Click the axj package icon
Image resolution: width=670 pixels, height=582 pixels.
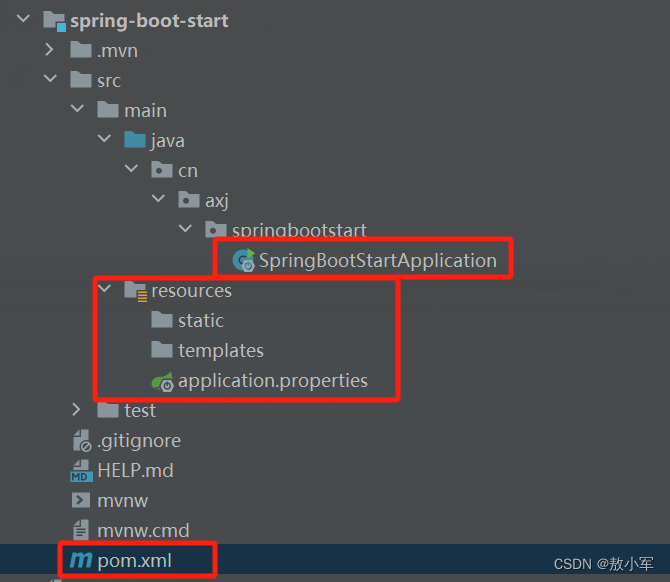click(x=189, y=200)
